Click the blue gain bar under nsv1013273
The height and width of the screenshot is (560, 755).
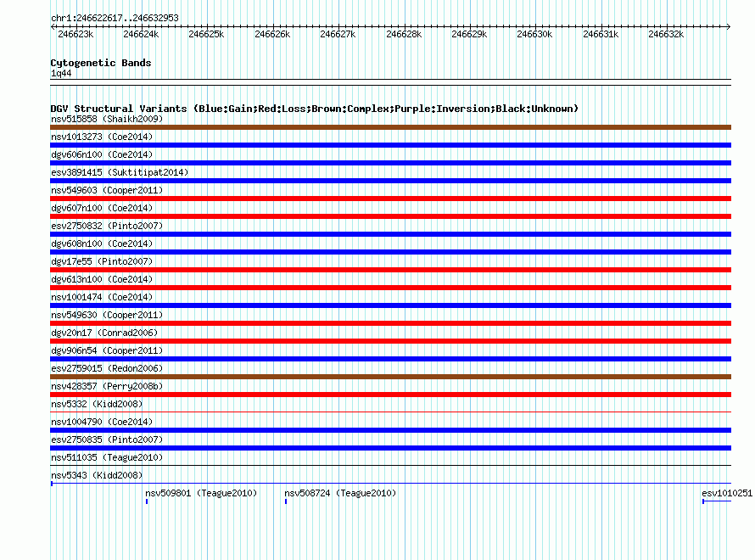[390, 145]
